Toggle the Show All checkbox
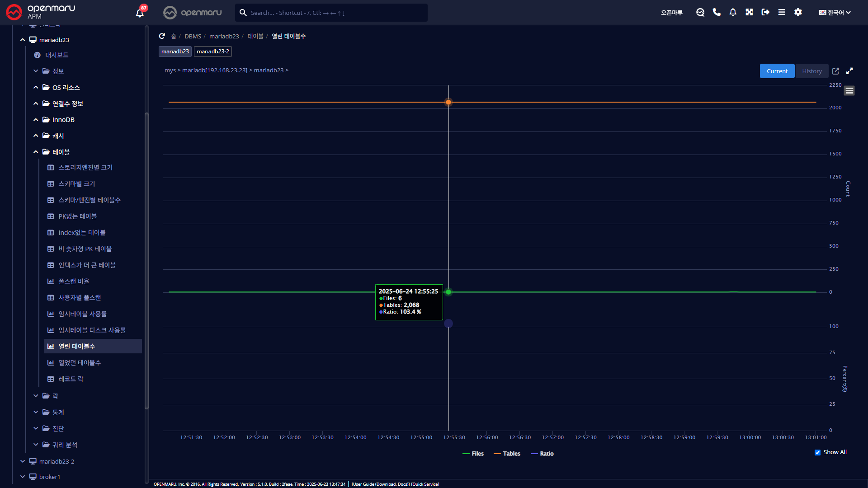The height and width of the screenshot is (488, 868). coord(817,452)
